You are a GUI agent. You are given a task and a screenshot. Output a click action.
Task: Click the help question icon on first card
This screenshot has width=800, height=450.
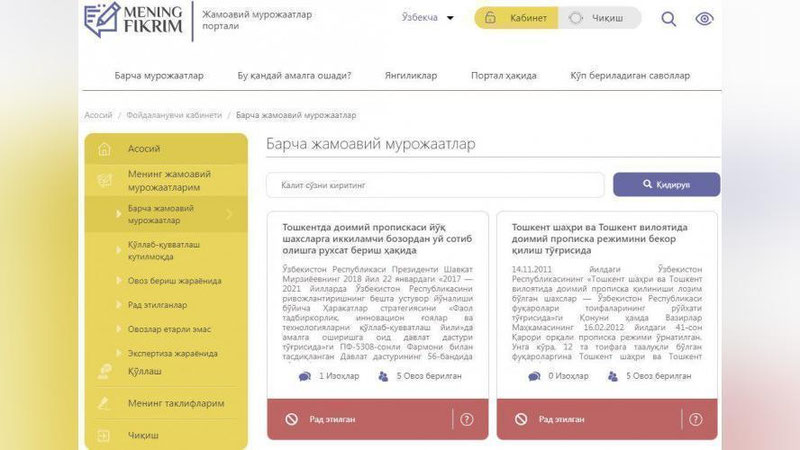coord(467,419)
